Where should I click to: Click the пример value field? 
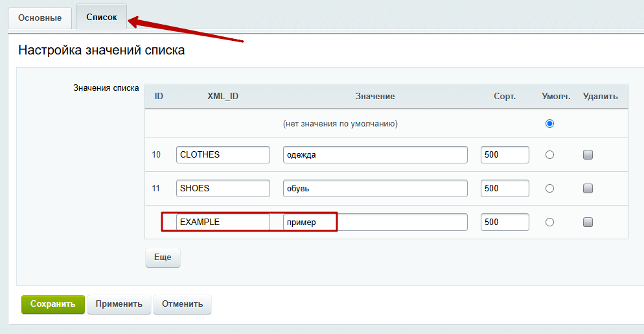pos(375,222)
